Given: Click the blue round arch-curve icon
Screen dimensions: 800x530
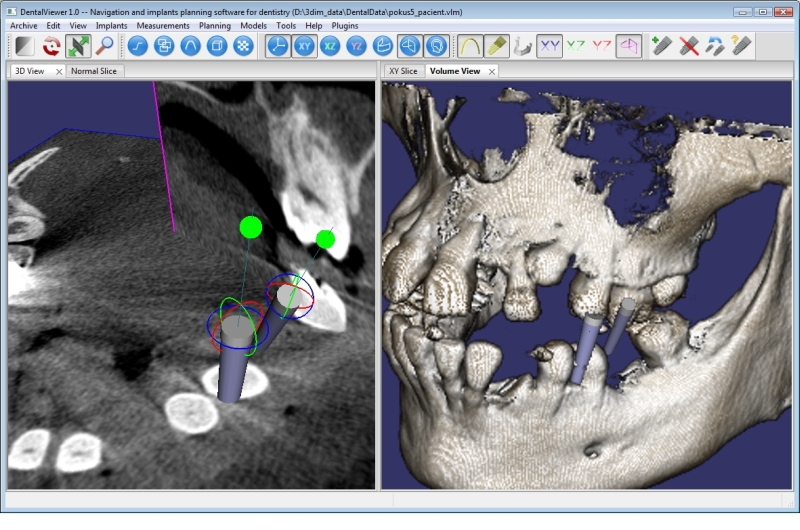Looking at the screenshot, I should (x=191, y=46).
